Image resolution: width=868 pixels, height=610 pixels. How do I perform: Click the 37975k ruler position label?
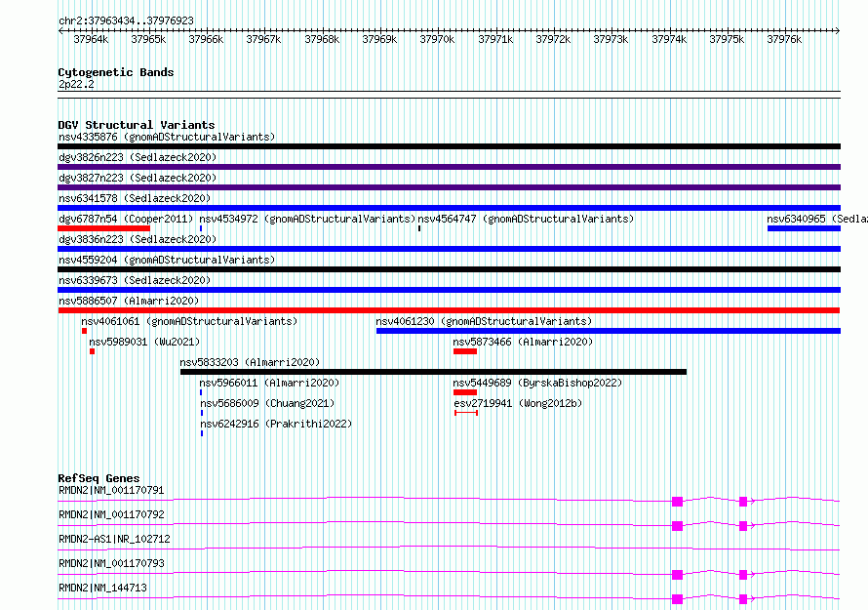(727, 39)
